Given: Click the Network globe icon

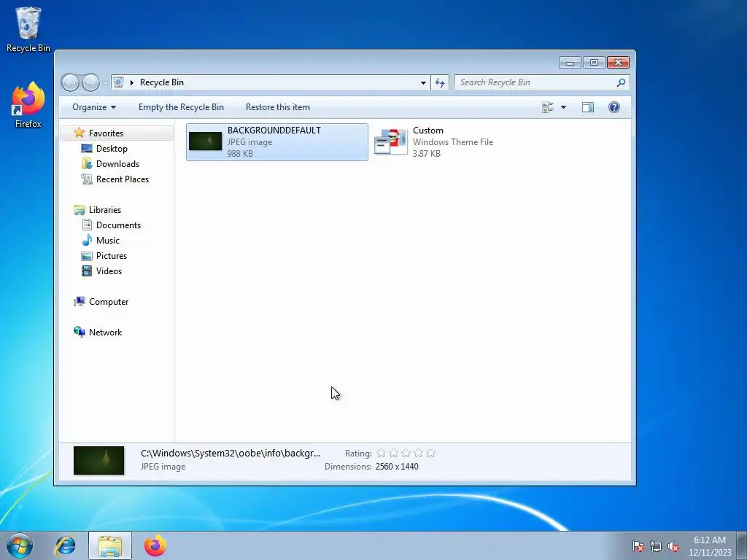Looking at the screenshot, I should click(x=79, y=332).
